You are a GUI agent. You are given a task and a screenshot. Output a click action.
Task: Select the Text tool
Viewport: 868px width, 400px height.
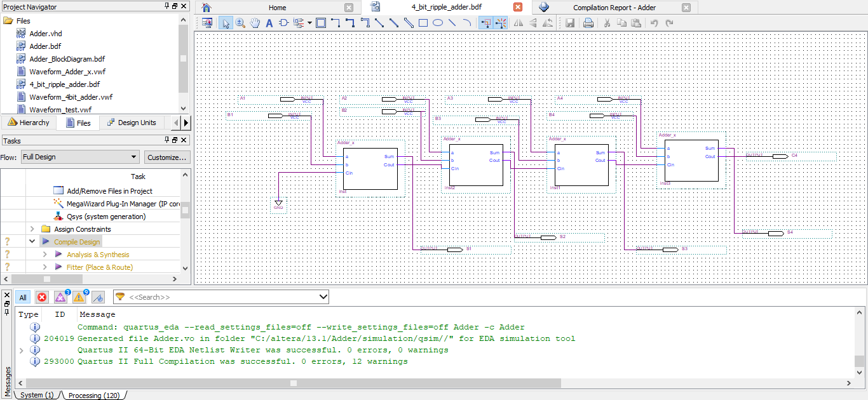pos(269,23)
